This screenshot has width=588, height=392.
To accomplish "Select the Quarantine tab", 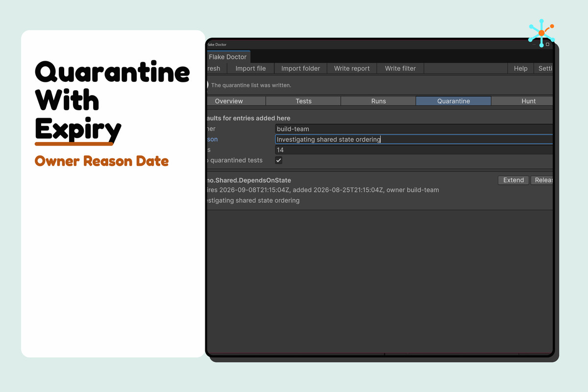I will coord(454,101).
